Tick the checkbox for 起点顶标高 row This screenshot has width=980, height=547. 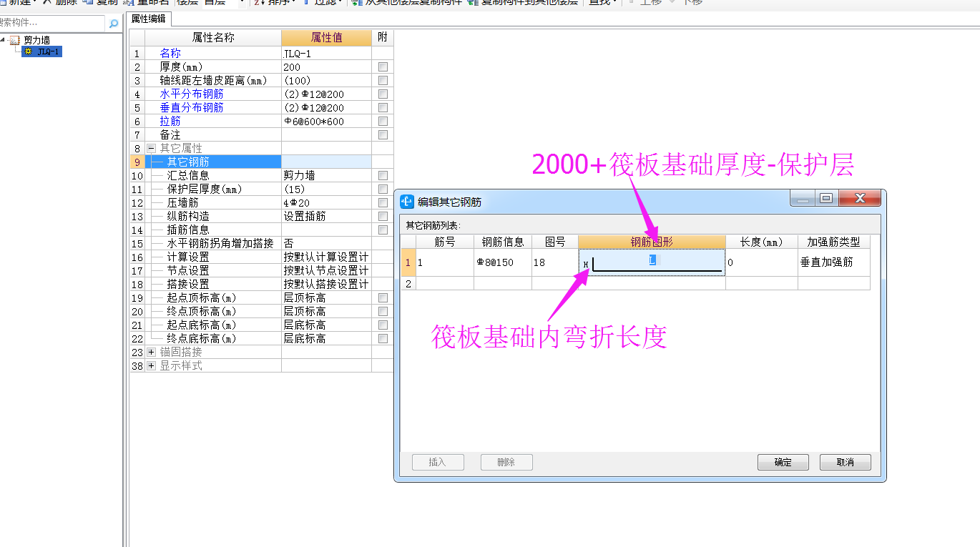[x=383, y=297]
